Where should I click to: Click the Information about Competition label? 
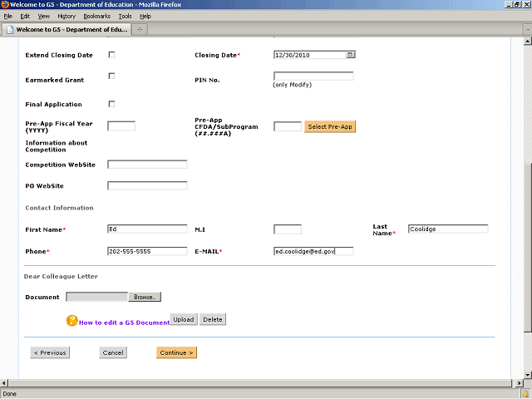[57, 146]
